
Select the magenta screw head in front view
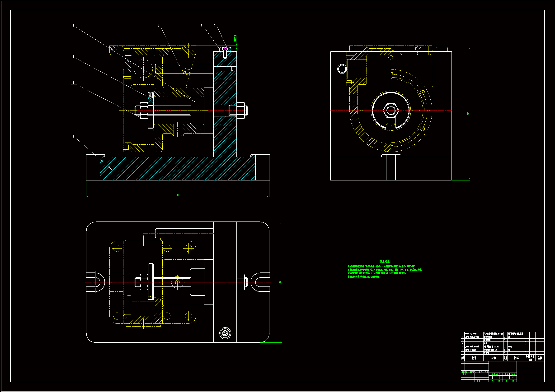225,49
